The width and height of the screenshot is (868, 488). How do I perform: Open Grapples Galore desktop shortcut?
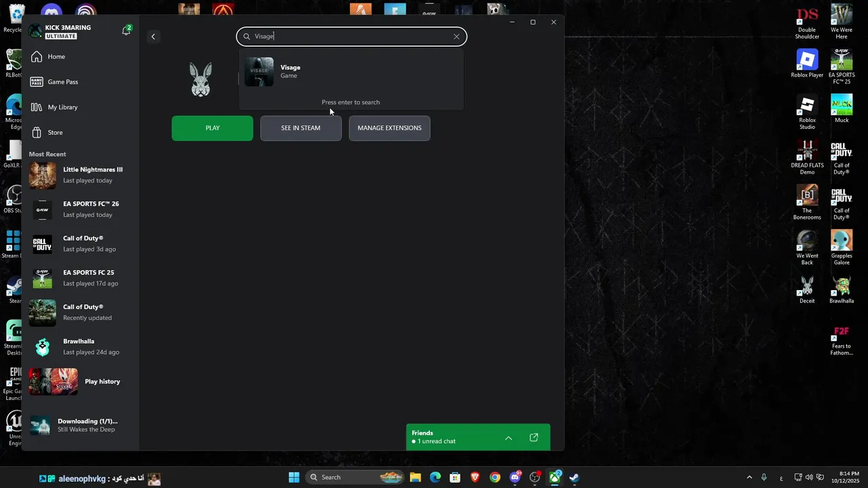842,248
